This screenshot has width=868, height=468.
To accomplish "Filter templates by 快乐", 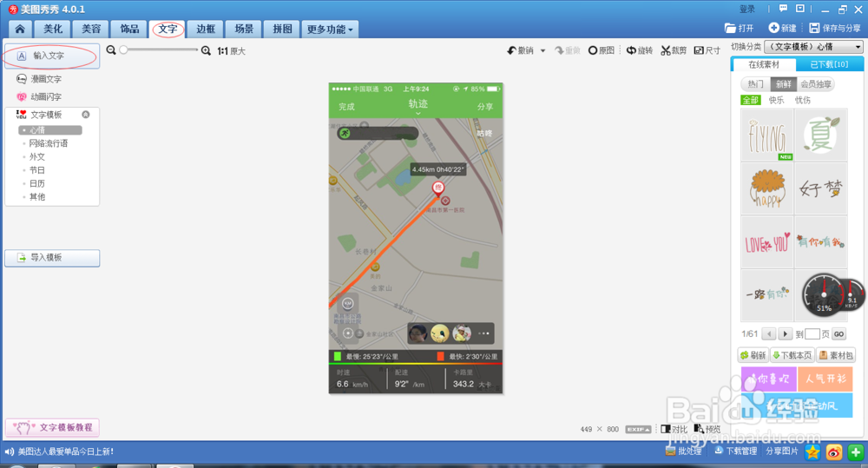I will pos(776,100).
